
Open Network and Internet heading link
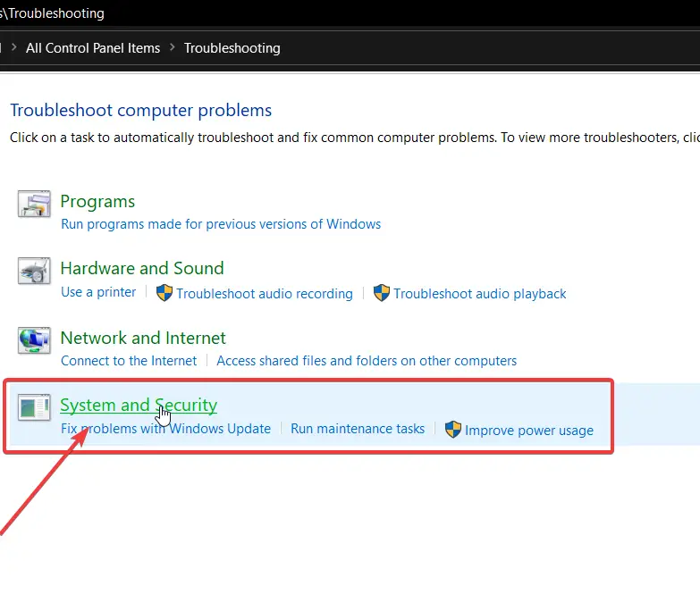143,338
